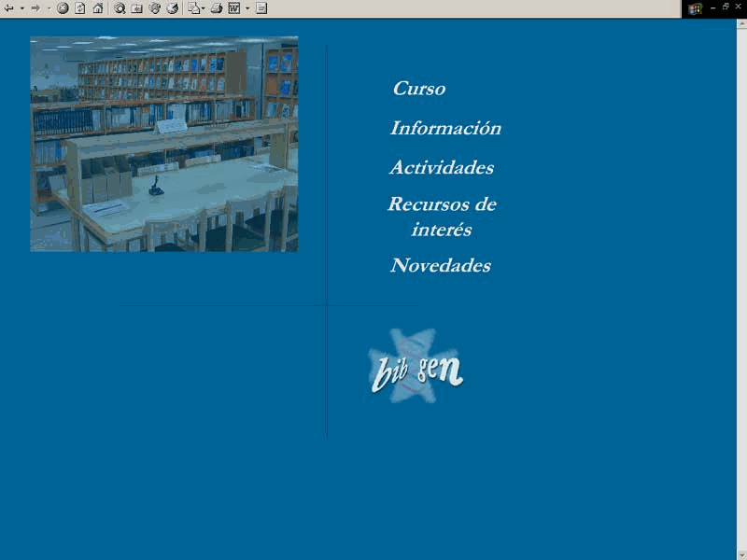Click the library photo image
Viewport: 747px width, 560px height.
163,144
